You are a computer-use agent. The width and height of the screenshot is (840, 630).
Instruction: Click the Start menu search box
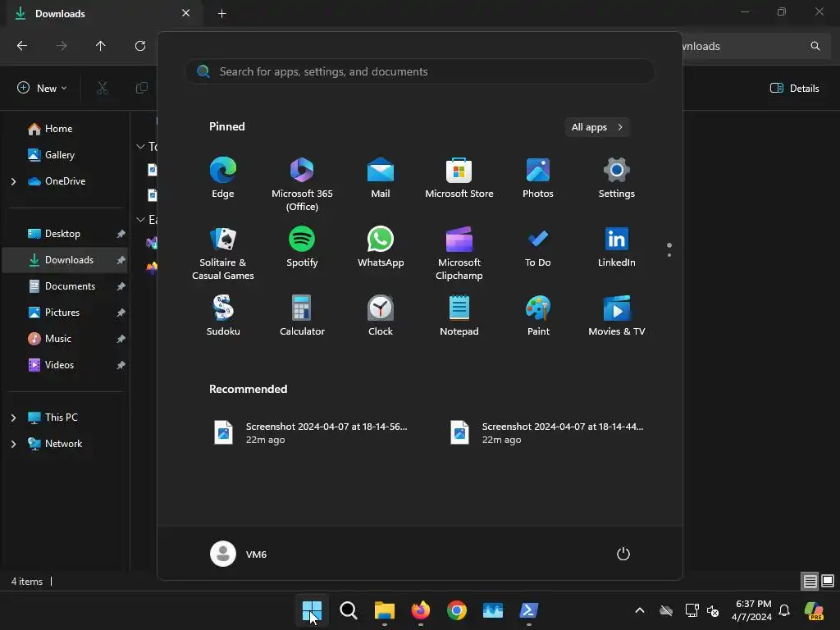point(420,71)
